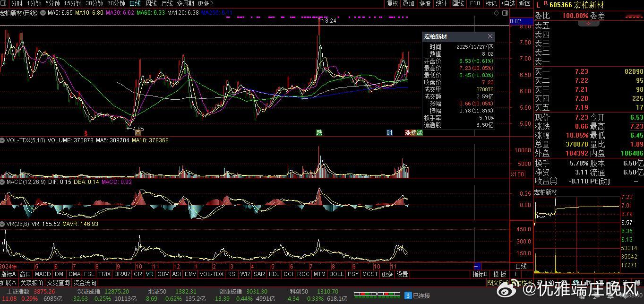Expand the 更多 periods menu
This screenshot has height=304, width=644.
click(204, 3)
